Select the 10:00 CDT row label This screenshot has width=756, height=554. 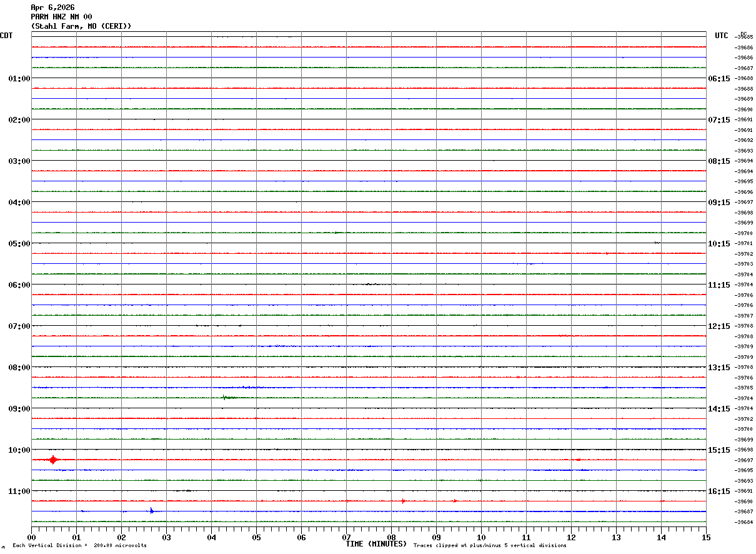tap(19, 450)
